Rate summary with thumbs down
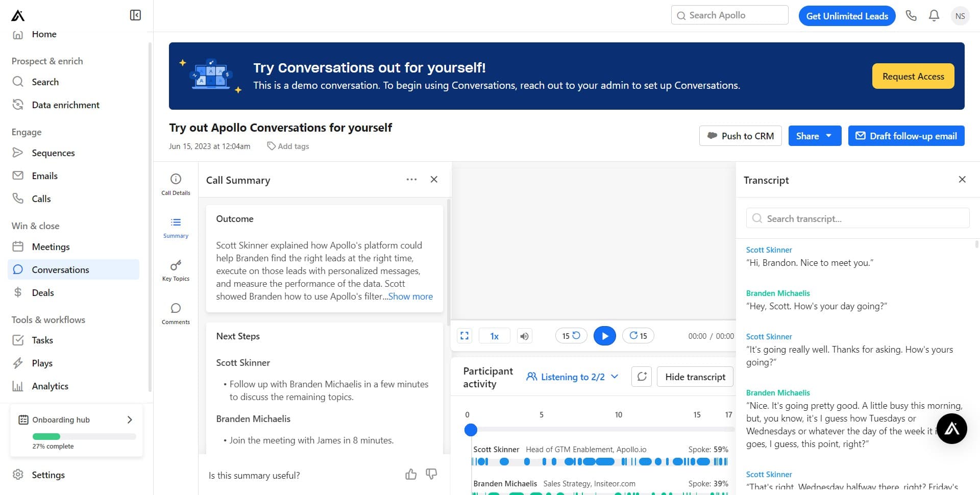The height and width of the screenshot is (495, 980). point(431,475)
